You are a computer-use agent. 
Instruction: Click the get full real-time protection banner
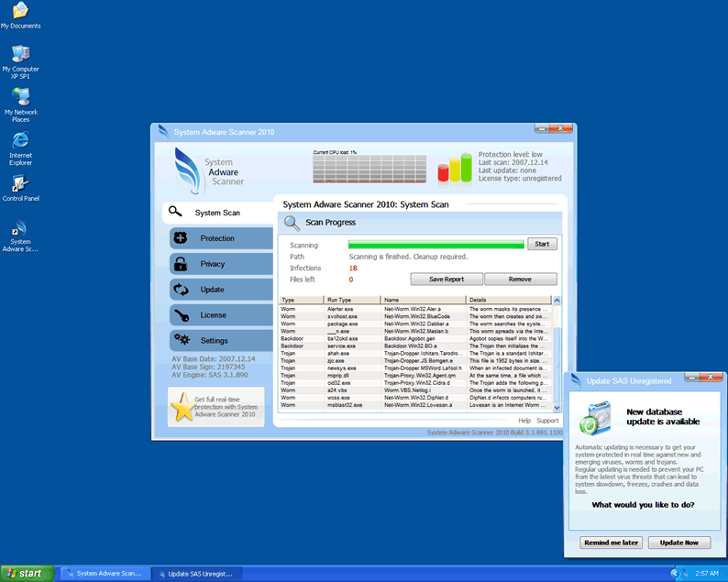[x=216, y=406]
